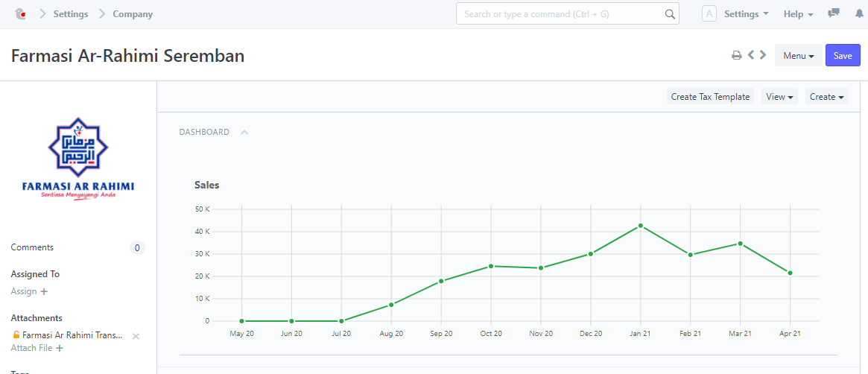This screenshot has height=374, width=868.
Task: Open the Farmasi Ar Rahimi Trans attachment
Action: click(72, 335)
